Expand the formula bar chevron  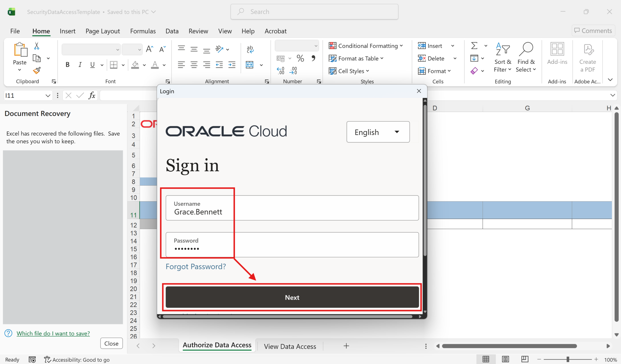pos(613,95)
